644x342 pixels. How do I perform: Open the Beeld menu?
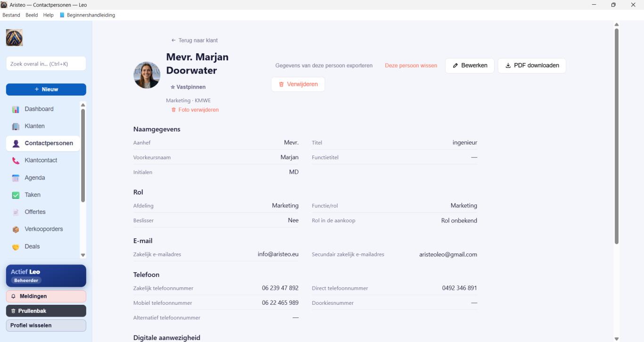coord(32,15)
